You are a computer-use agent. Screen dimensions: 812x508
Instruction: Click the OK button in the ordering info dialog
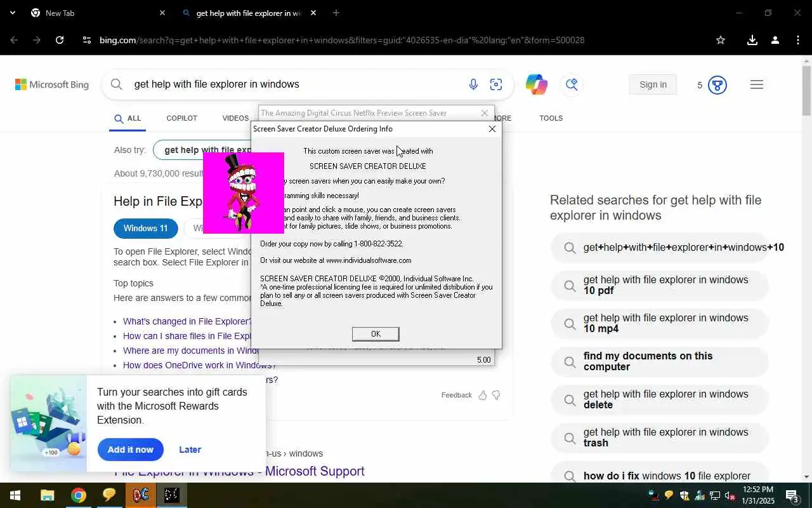[376, 334]
